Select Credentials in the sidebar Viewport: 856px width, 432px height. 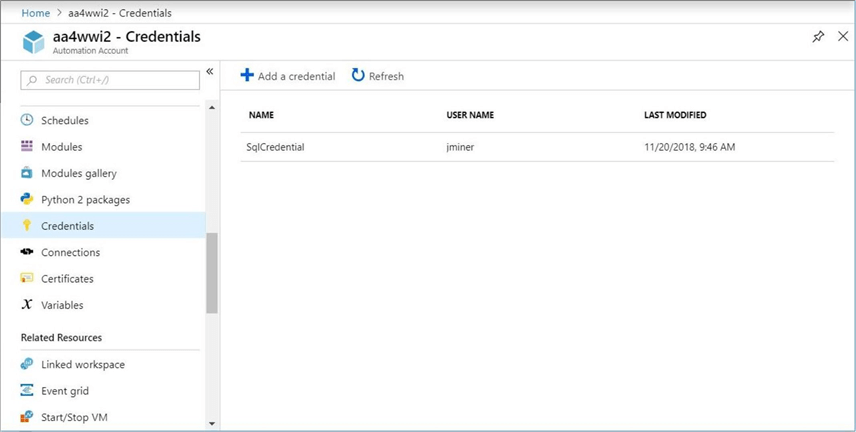click(x=103, y=226)
